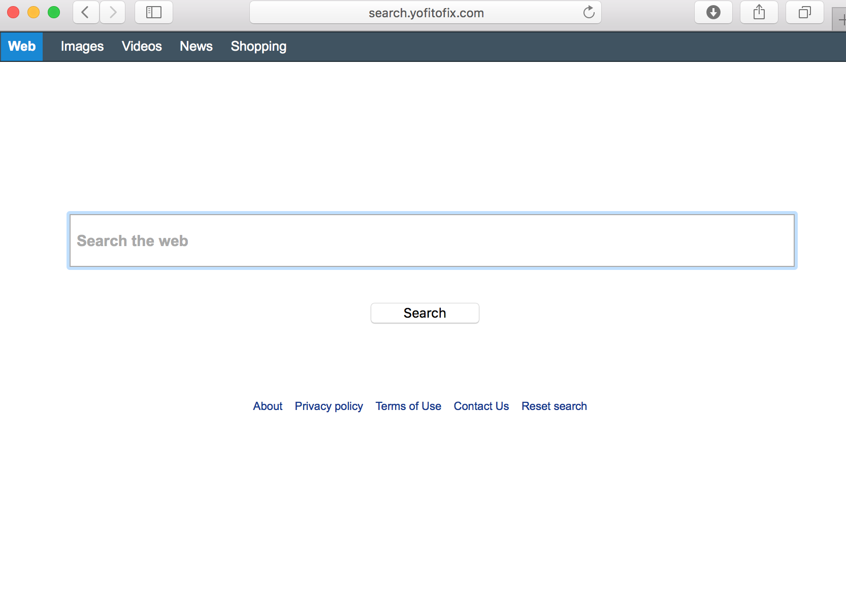Reload the page with the refresh icon

589,12
